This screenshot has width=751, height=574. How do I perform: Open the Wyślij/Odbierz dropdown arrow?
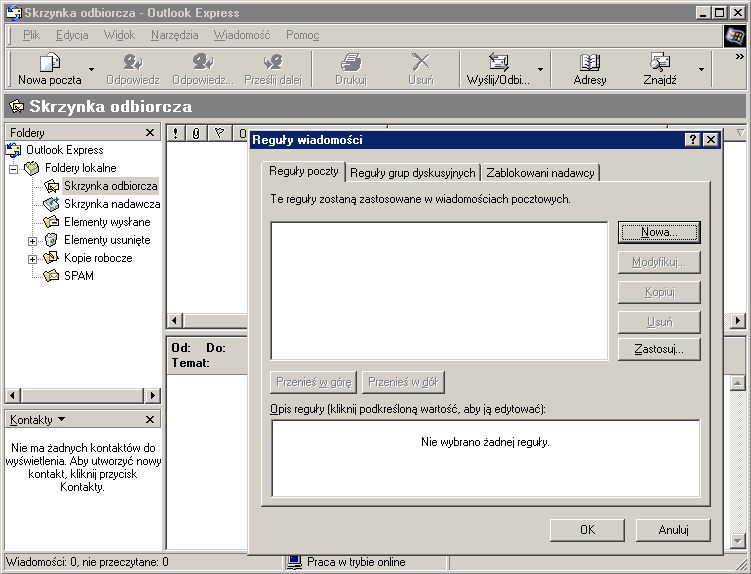(x=540, y=69)
